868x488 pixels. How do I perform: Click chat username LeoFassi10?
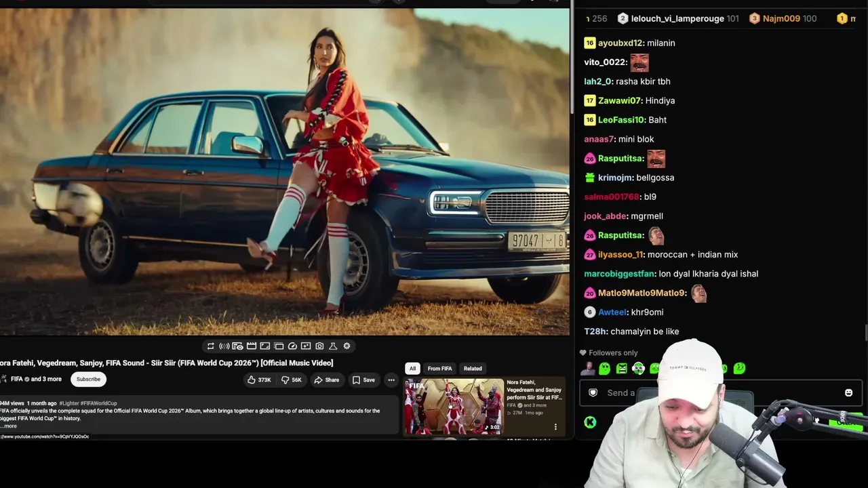[621, 120]
